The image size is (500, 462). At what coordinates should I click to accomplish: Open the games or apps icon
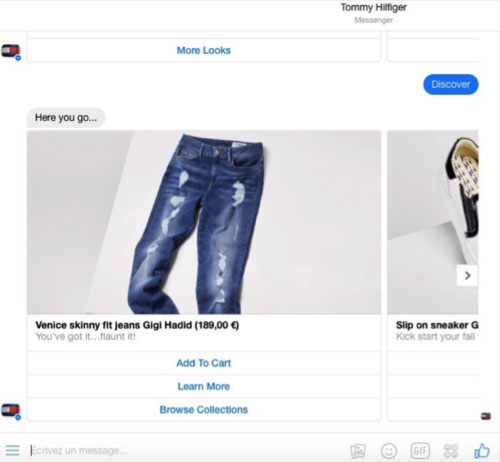451,451
